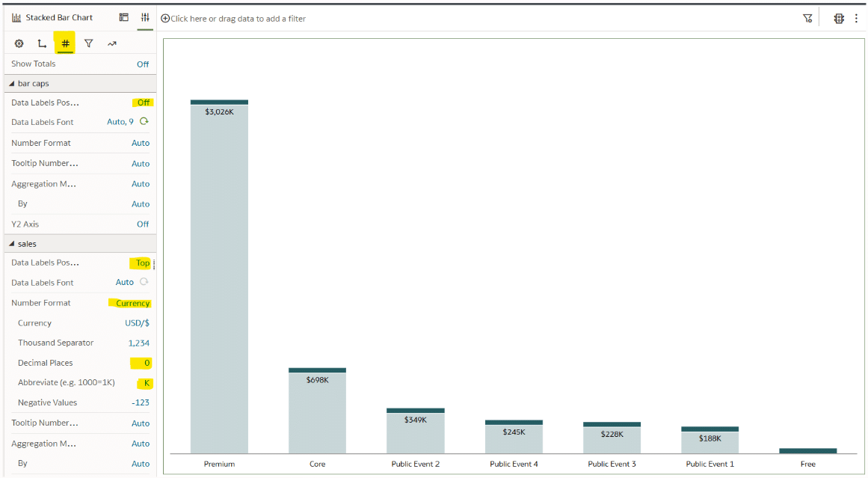This screenshot has height=478, width=868.
Task: Open the grammar panel icon
Action: click(x=124, y=17)
